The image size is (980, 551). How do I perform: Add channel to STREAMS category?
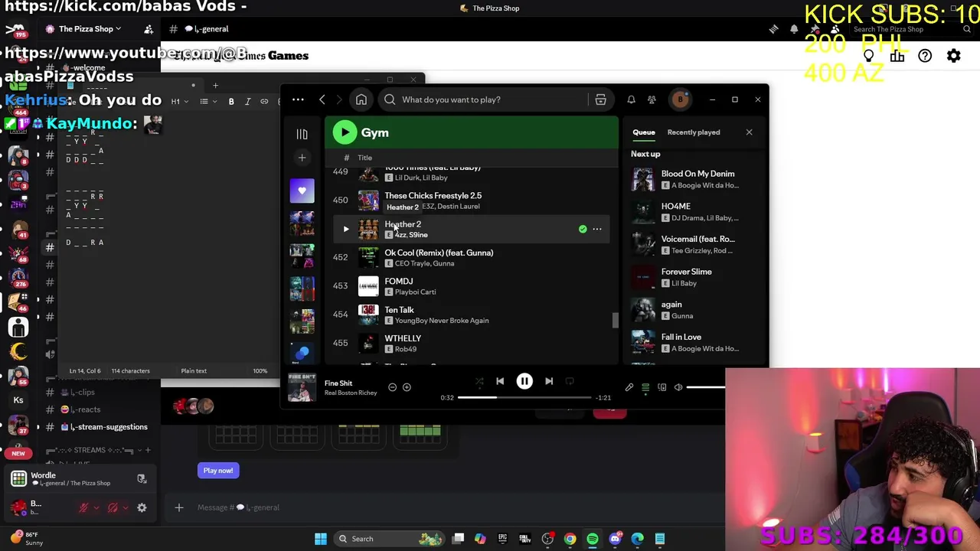pos(148,450)
